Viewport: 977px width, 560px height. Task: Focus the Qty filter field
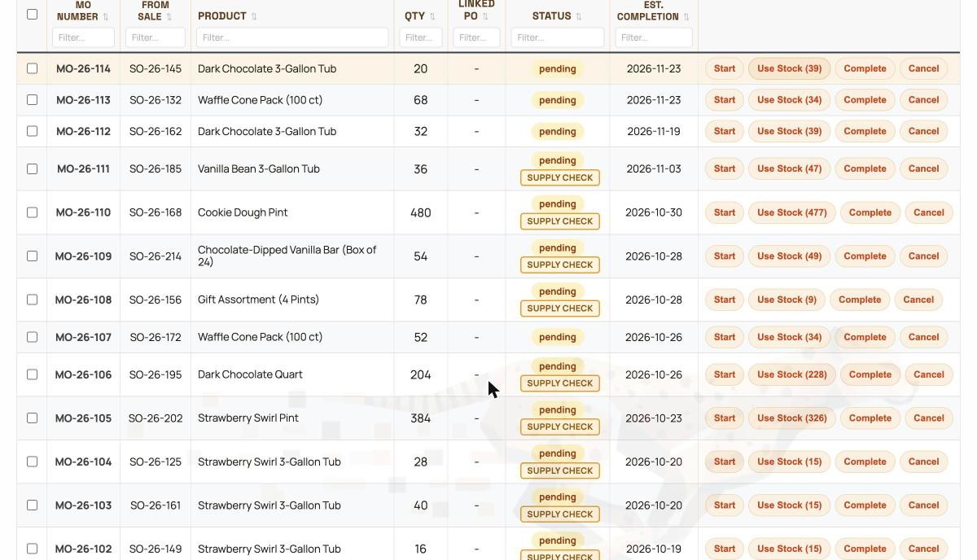point(421,37)
